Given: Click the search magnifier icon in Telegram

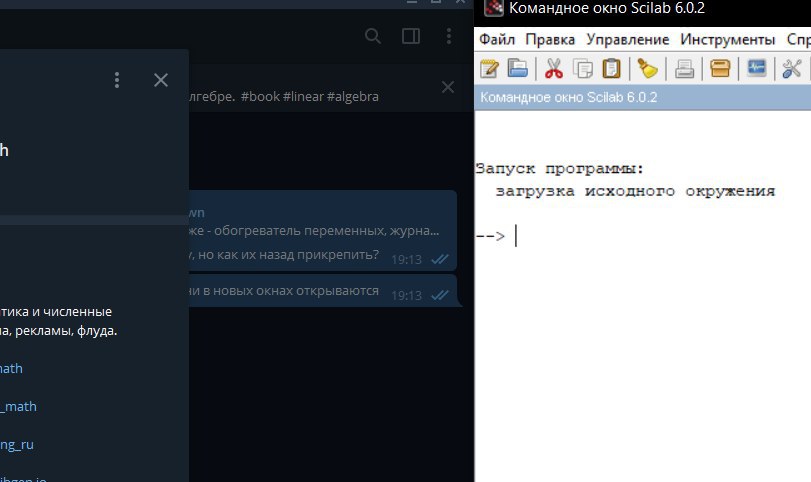Looking at the screenshot, I should [372, 36].
